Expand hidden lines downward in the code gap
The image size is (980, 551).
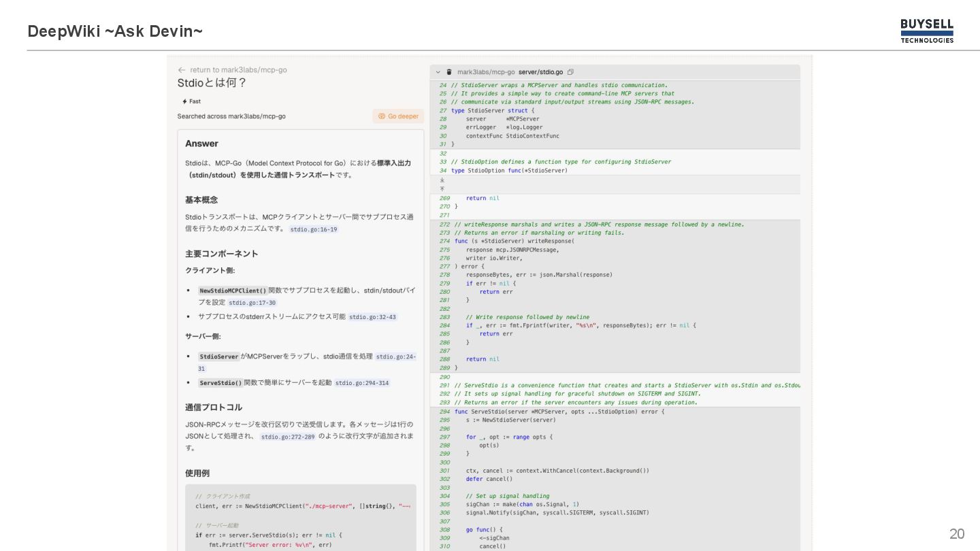click(x=442, y=180)
